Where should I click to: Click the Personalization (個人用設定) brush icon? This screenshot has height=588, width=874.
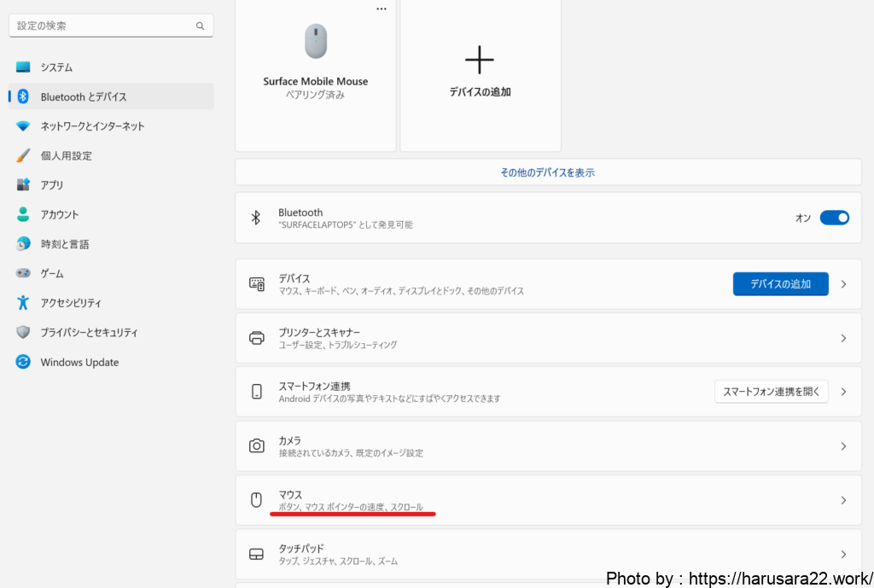(23, 155)
